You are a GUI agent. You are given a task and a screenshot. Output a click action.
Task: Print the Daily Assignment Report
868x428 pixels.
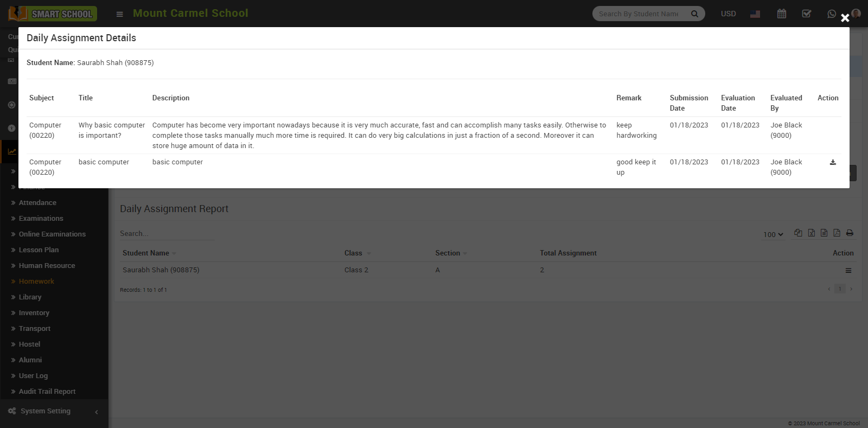pos(850,233)
